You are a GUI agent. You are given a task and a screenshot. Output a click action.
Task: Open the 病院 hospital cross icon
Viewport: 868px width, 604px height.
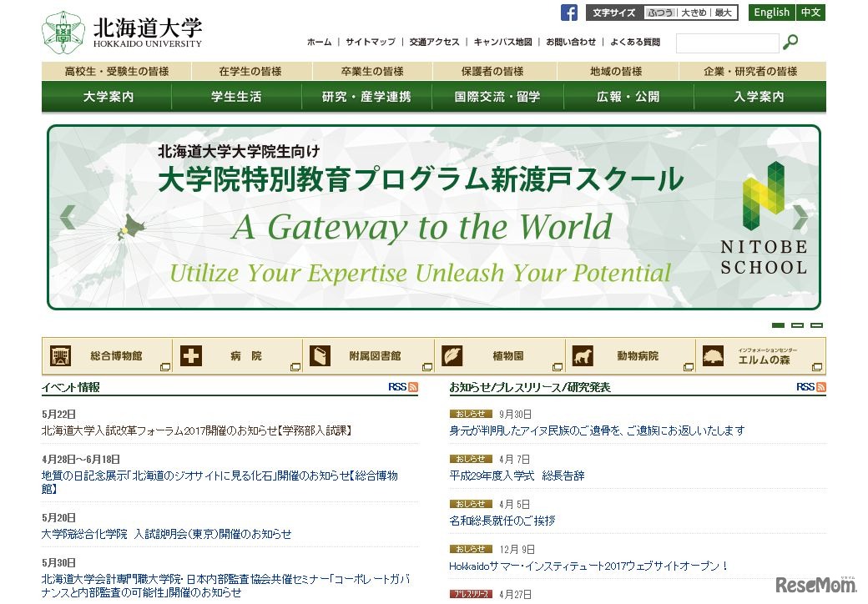(191, 355)
